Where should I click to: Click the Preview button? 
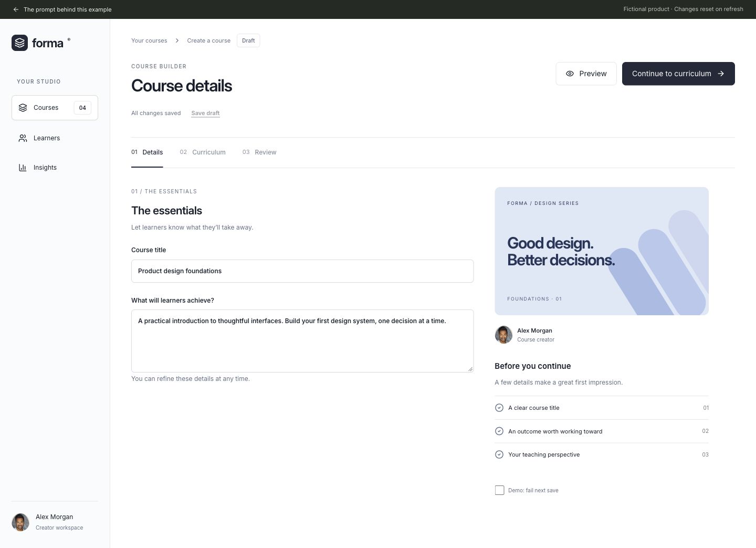[586, 74]
